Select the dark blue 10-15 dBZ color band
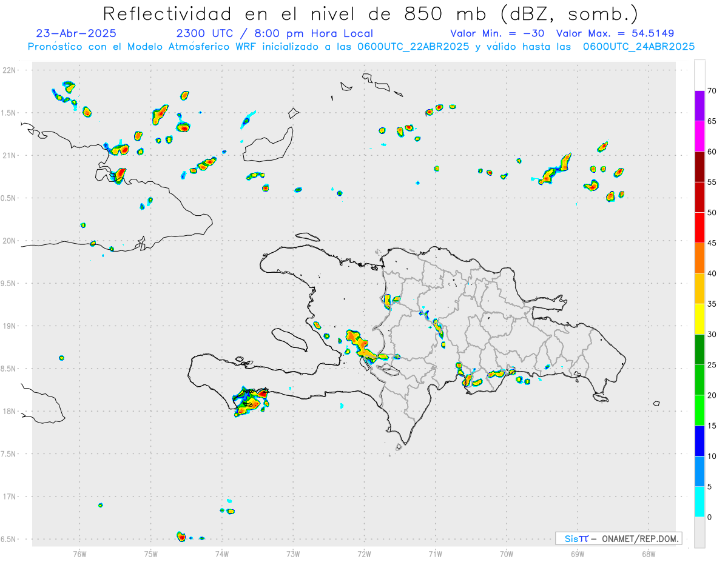The image size is (728, 562). coord(700,441)
